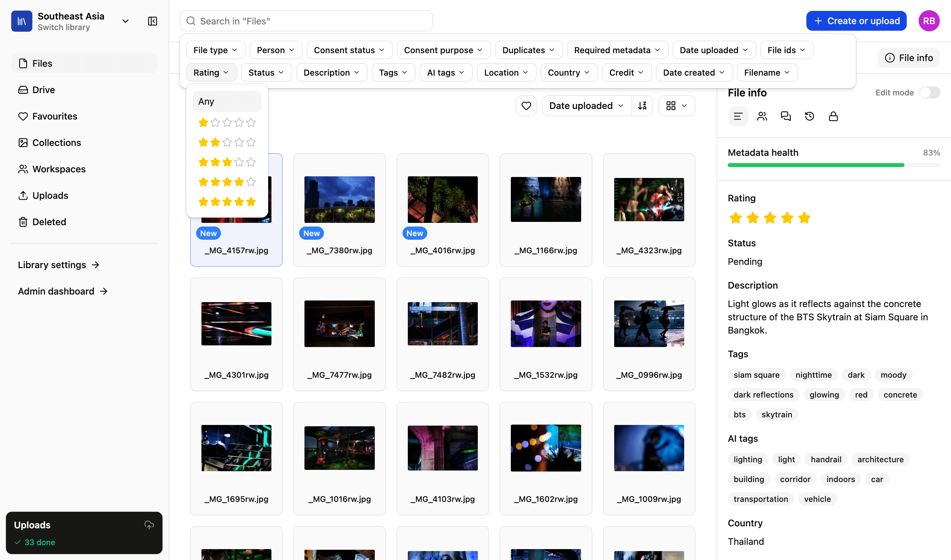The height and width of the screenshot is (560, 951).
Task: Select the _MG_1602rw.jpg thumbnail
Action: coord(546,448)
